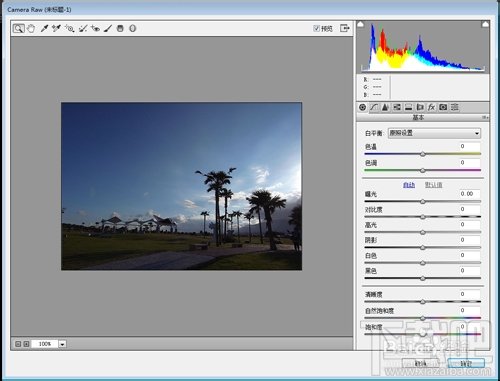Open the Basic panel options menu

pyautogui.click(x=485, y=117)
